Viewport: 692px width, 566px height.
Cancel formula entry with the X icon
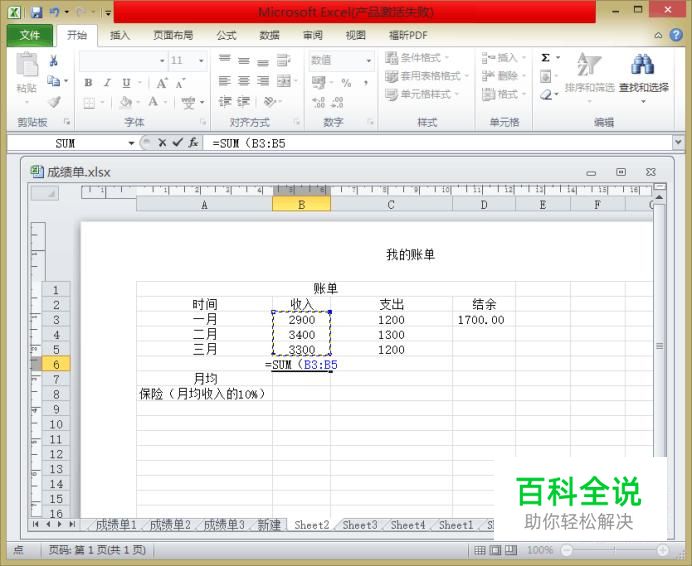pyautogui.click(x=162, y=143)
